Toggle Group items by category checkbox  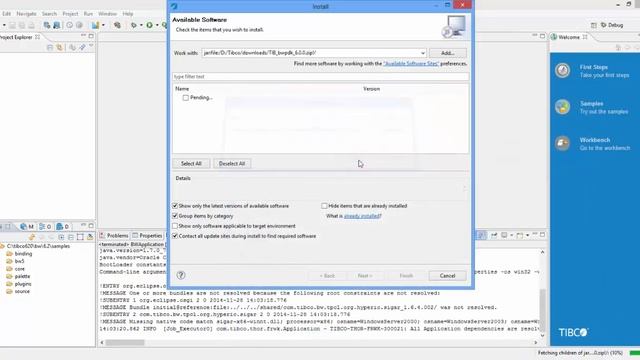click(175, 216)
